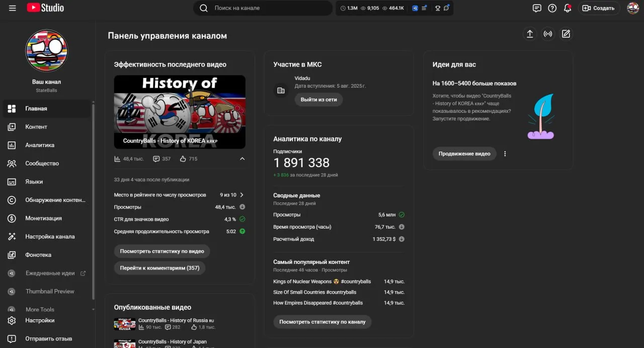Image resolution: width=644 pixels, height=348 pixels.
Task: Click Посмотреть статистику по видео button
Action: tap(162, 251)
